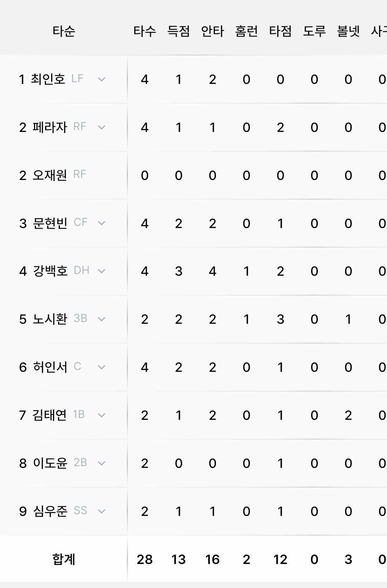Viewport: 387px width, 588px height.
Task: Click the 홈런 column header
Action: (x=247, y=31)
